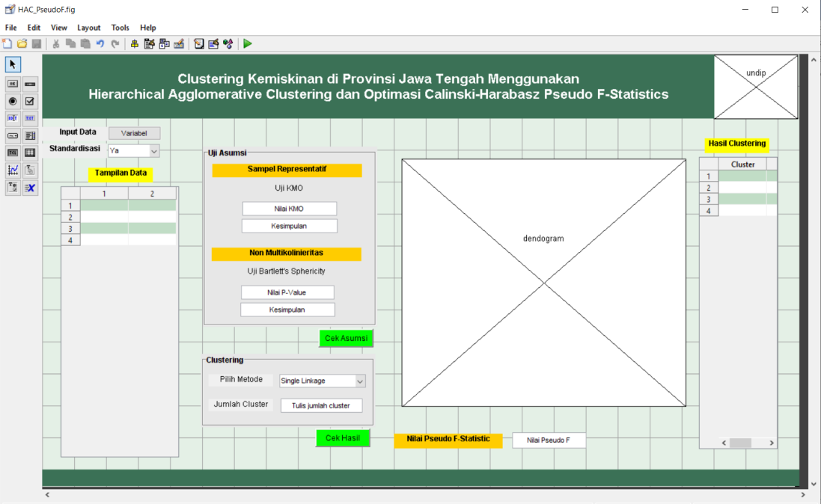Select the Non Multikolinieritas label

(287, 253)
